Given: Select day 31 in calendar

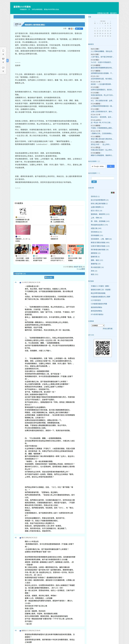Looking at the screenshot, I should pos(111,36).
